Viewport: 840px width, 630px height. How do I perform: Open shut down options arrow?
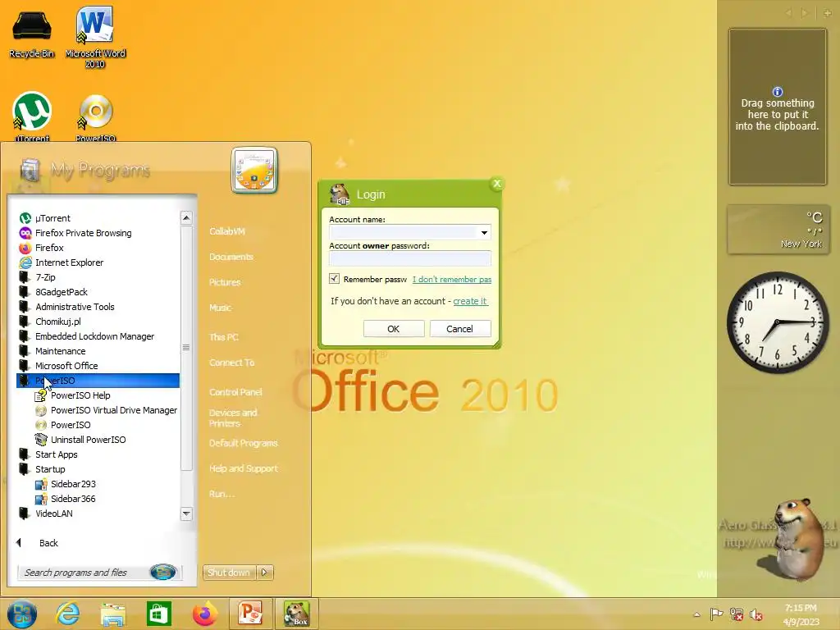pos(265,573)
